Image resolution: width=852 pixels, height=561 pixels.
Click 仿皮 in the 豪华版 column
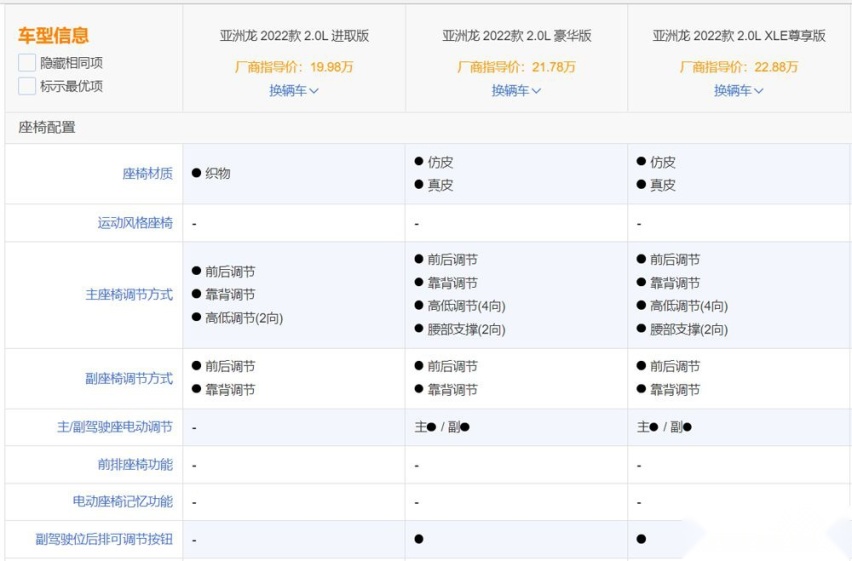pos(440,162)
